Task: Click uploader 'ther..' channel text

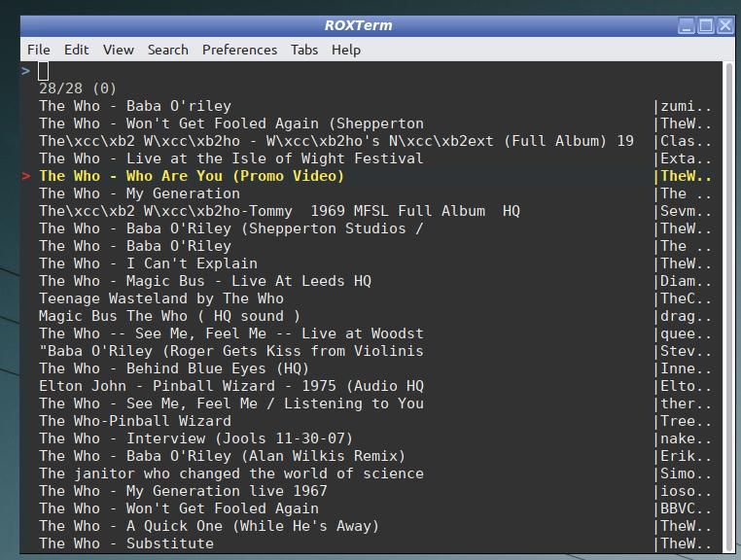Action: tap(686, 403)
